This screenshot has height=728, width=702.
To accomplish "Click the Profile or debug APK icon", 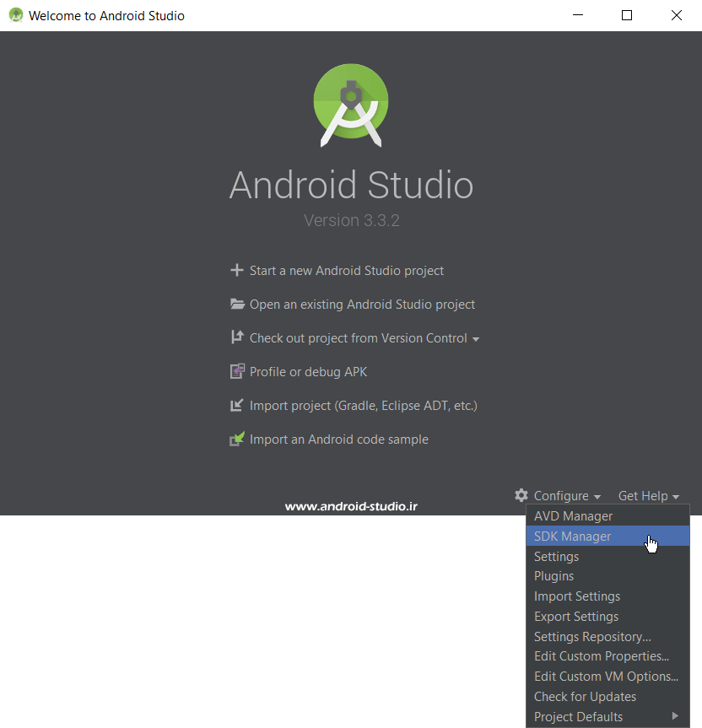I will point(237,371).
